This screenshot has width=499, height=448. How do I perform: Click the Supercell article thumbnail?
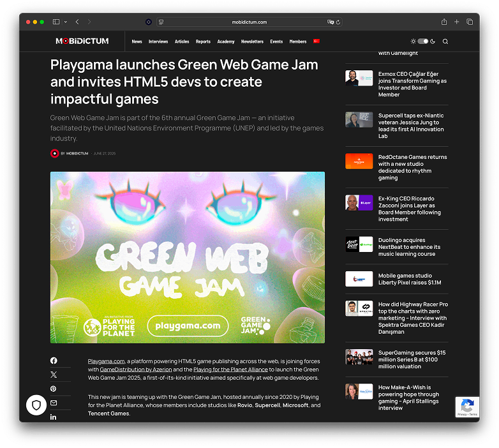(359, 119)
